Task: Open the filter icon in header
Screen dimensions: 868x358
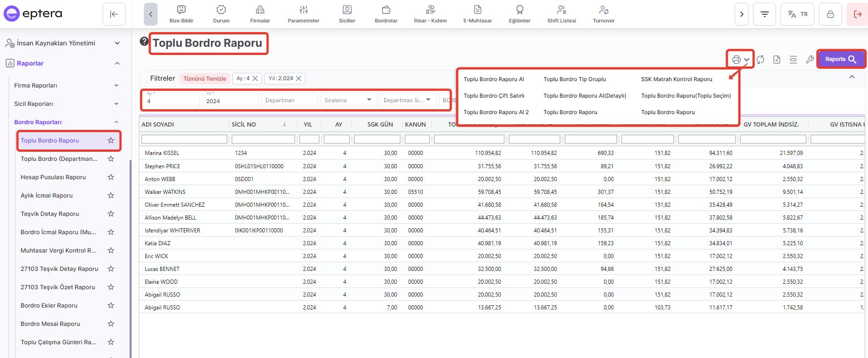Action: pyautogui.click(x=764, y=14)
